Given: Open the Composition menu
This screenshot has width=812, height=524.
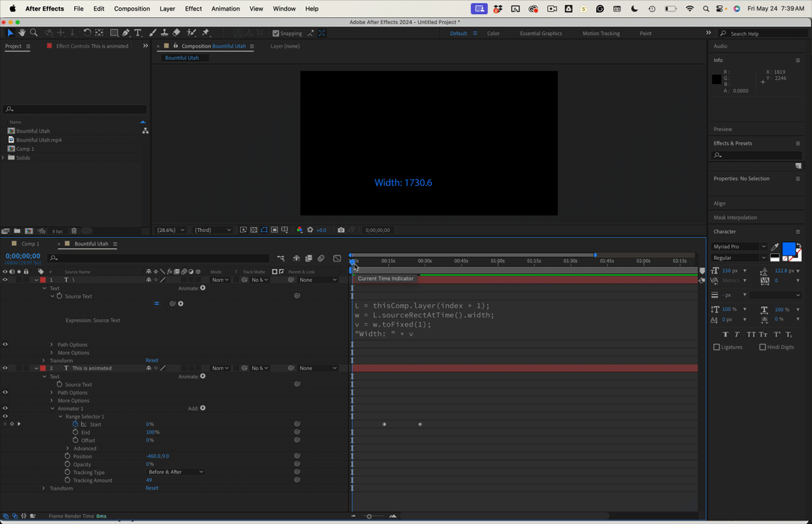Looking at the screenshot, I should click(132, 9).
